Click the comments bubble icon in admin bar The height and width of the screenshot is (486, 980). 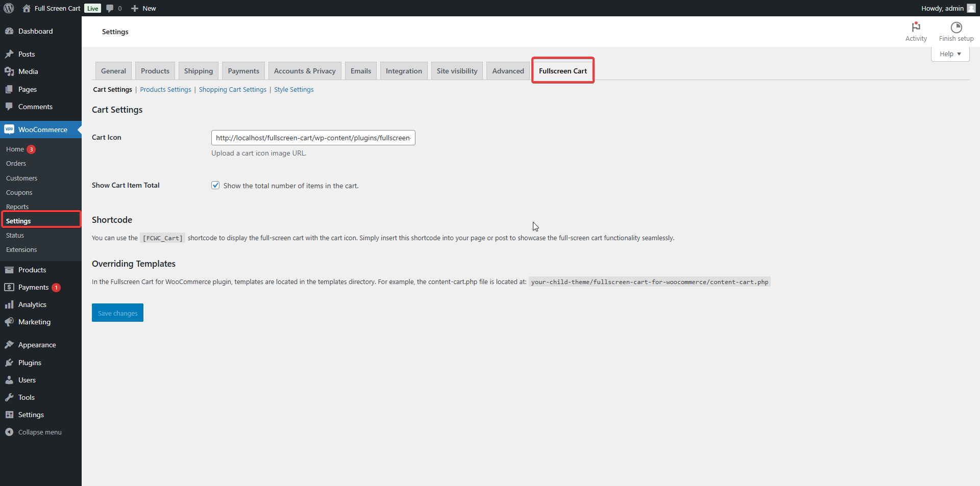coord(110,8)
